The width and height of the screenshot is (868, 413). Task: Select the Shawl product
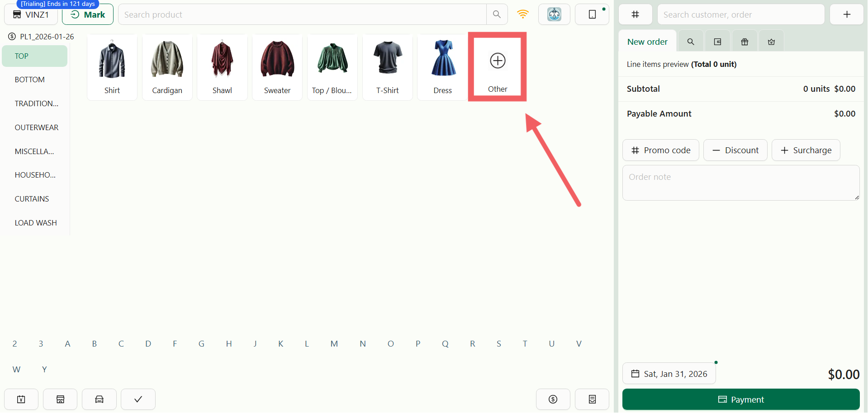coord(222,67)
